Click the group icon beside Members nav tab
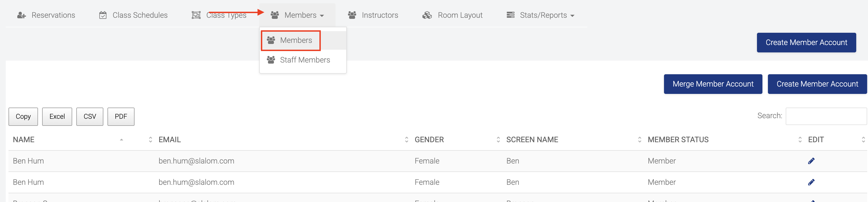The image size is (868, 202). tap(275, 15)
